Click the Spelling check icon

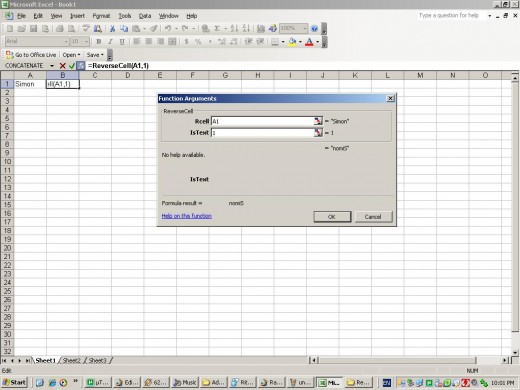coord(86,29)
